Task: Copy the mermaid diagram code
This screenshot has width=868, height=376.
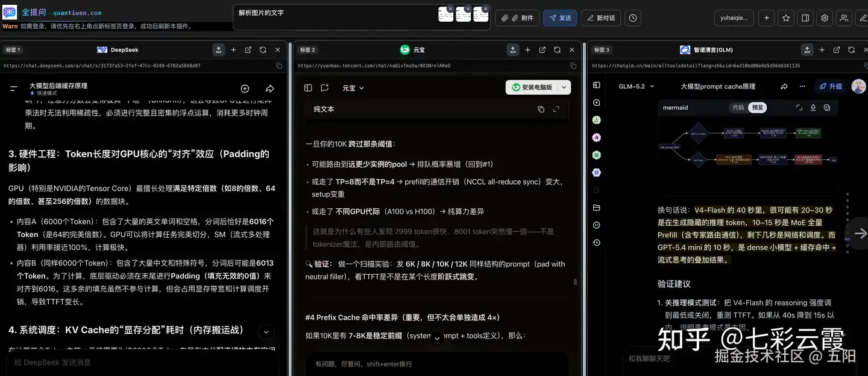Action: click(827, 107)
